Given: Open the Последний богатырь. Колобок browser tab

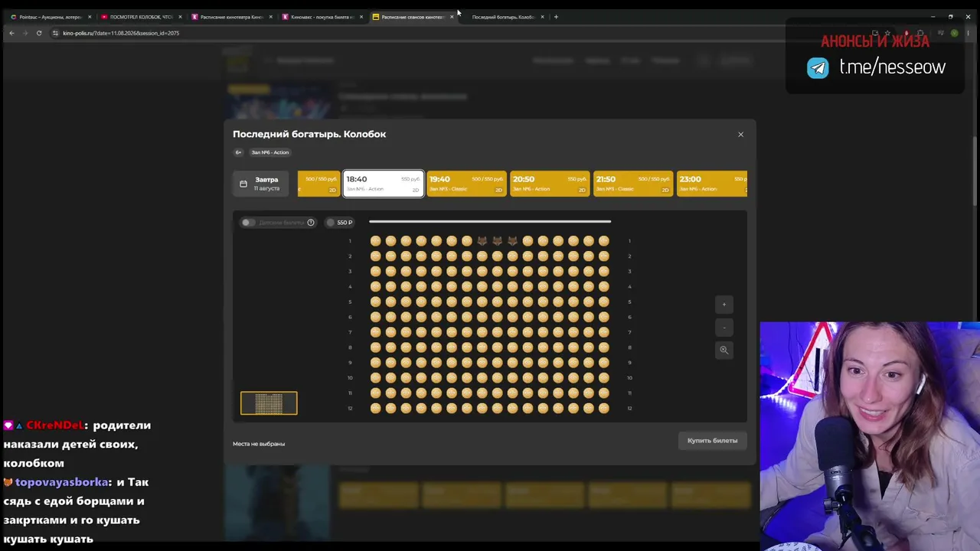Looking at the screenshot, I should (x=503, y=17).
